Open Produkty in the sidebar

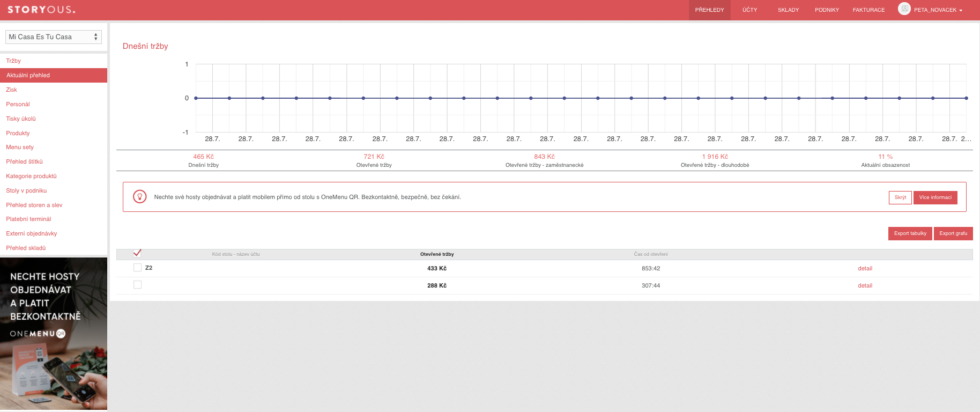pyautogui.click(x=54, y=133)
